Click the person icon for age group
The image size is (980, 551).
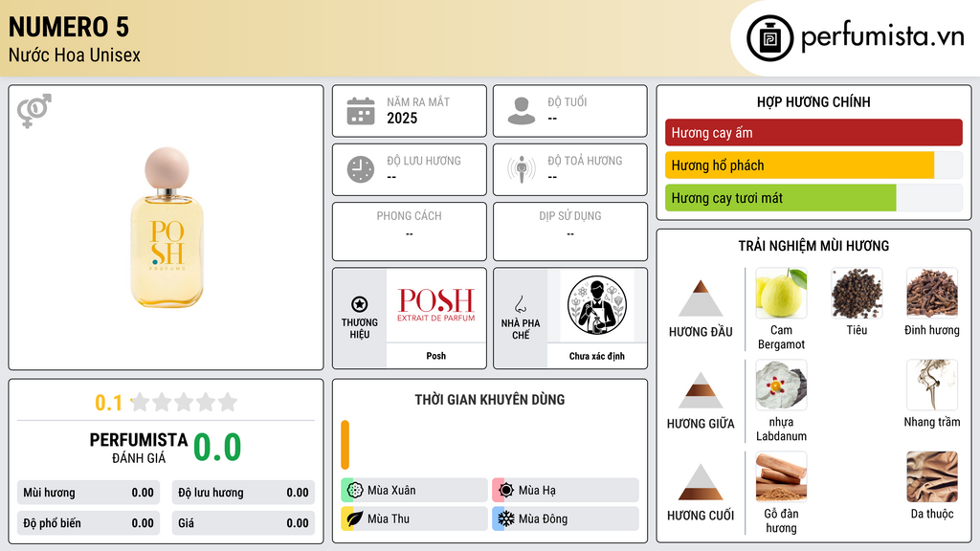point(522,111)
